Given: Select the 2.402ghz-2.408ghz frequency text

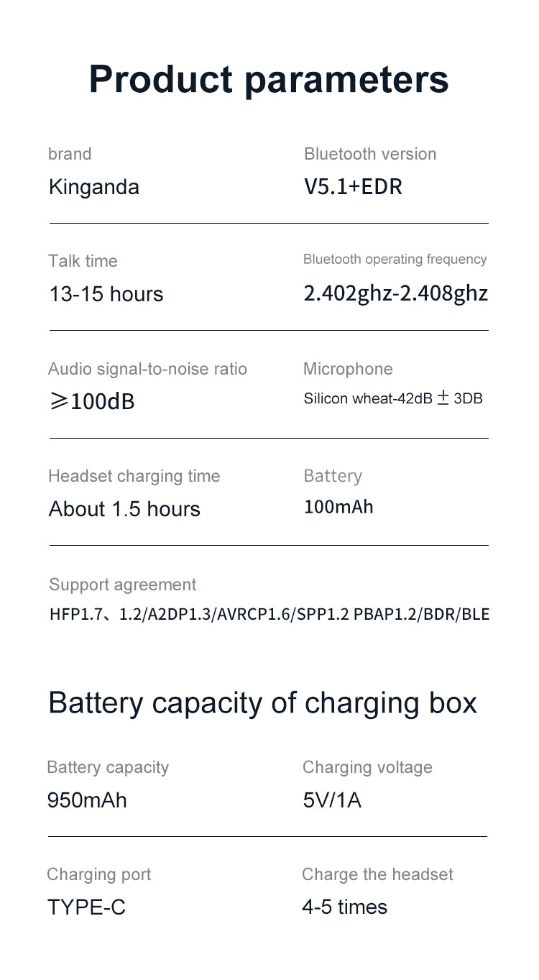Looking at the screenshot, I should point(395,293).
